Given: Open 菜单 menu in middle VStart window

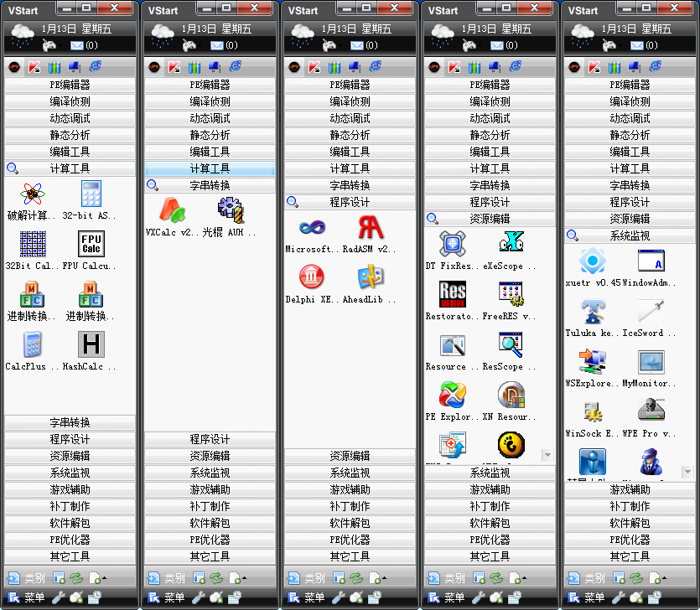Looking at the screenshot, I should (x=307, y=597).
